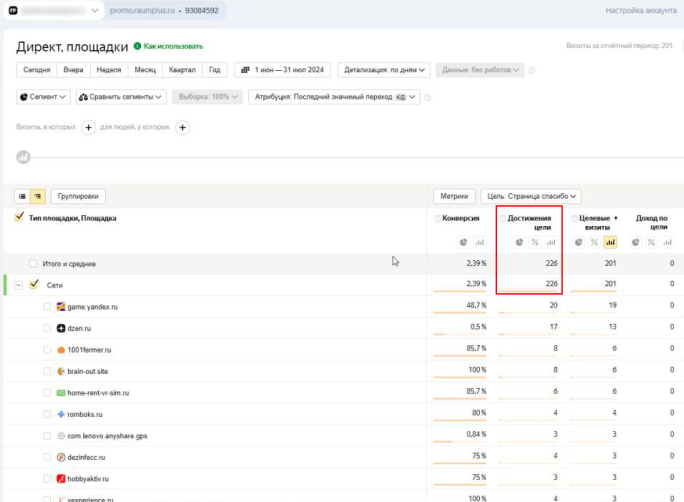684x502 pixels.
Task: Uncheck the Сети group checkbox
Action: [33, 285]
